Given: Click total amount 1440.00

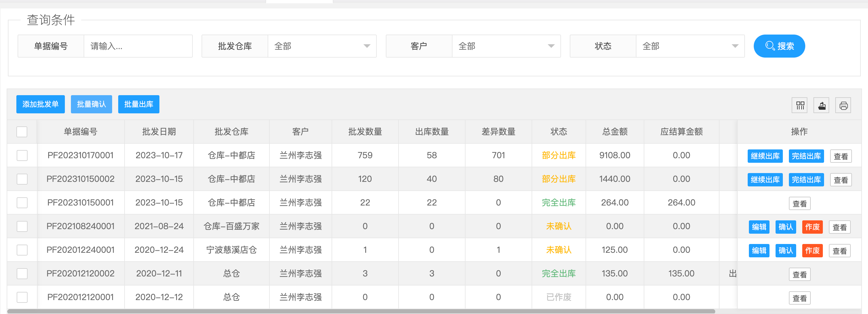Looking at the screenshot, I should tap(615, 179).
